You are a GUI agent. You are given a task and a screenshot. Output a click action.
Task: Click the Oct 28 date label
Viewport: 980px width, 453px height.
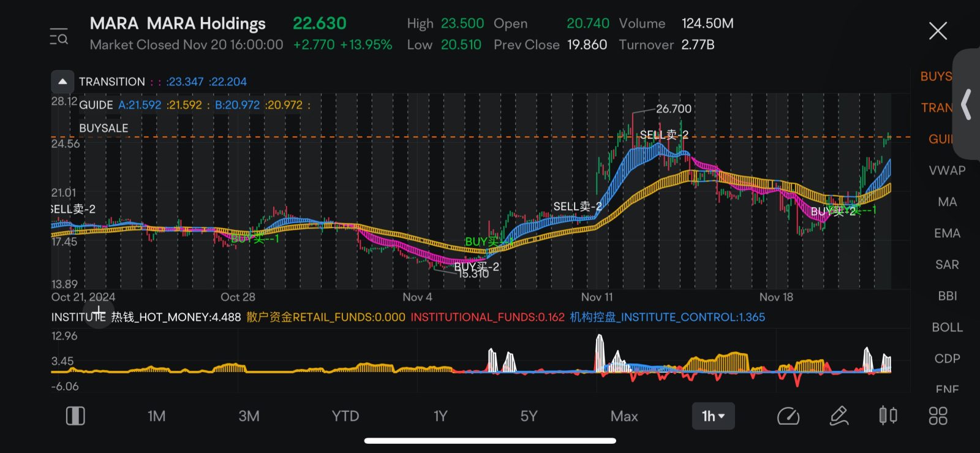pyautogui.click(x=238, y=297)
